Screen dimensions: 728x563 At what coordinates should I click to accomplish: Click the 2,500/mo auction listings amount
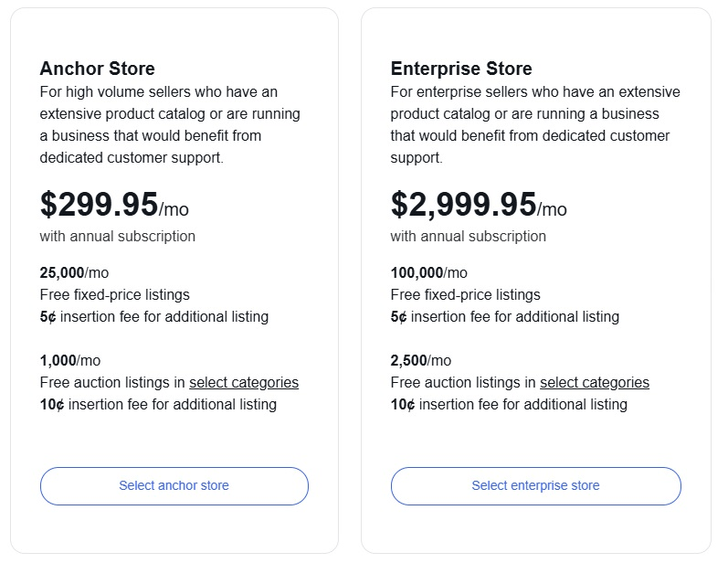[421, 360]
